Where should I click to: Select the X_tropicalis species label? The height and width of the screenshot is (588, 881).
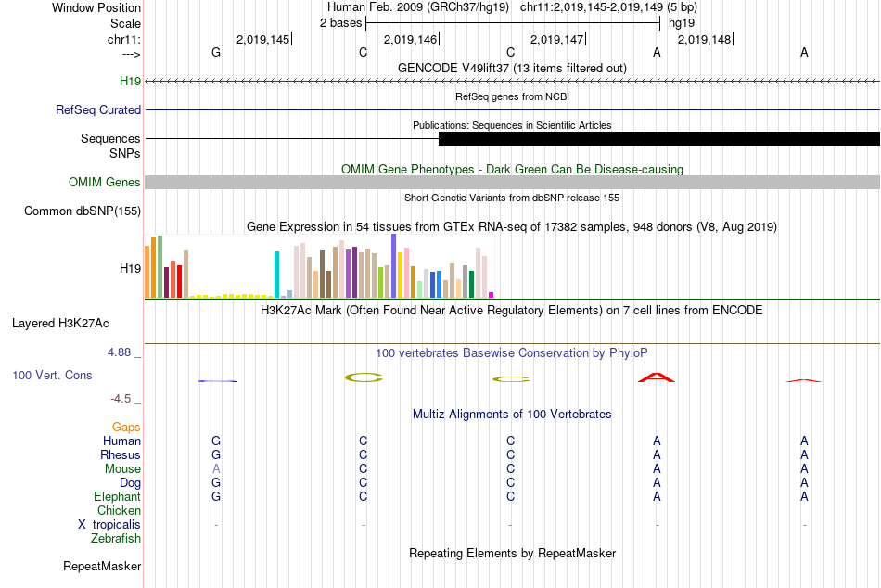click(109, 525)
